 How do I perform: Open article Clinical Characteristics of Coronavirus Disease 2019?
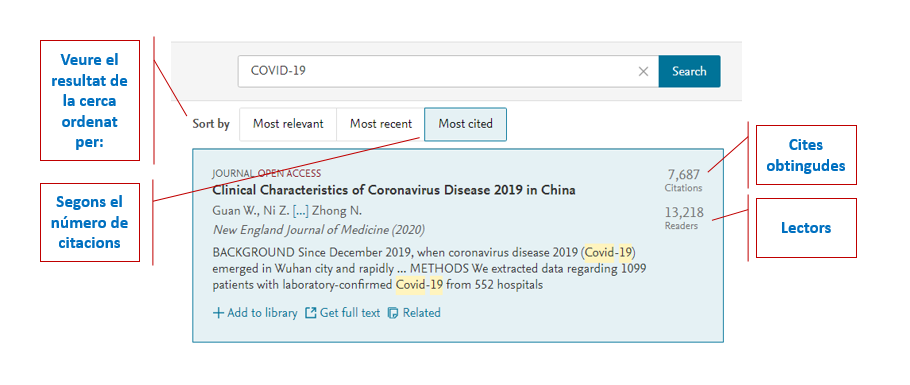[x=394, y=190]
